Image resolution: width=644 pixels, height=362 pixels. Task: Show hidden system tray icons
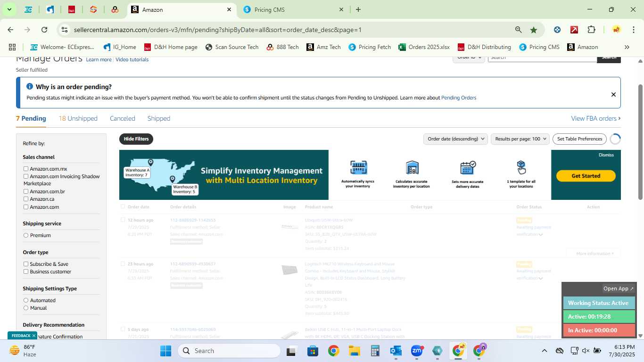(x=545, y=351)
